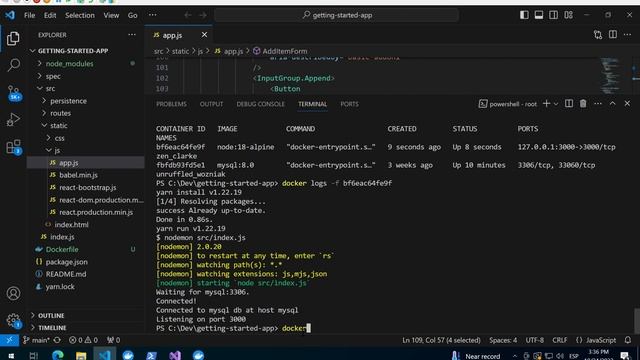This screenshot has width=640, height=360.
Task: Toggle the primary side bar layout icon
Action: point(524,15)
